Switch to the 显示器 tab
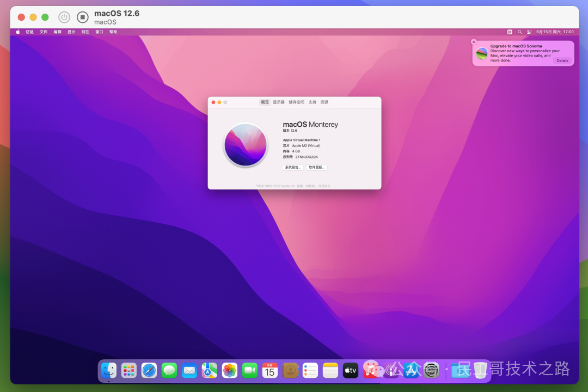The width and height of the screenshot is (588, 392). [279, 102]
